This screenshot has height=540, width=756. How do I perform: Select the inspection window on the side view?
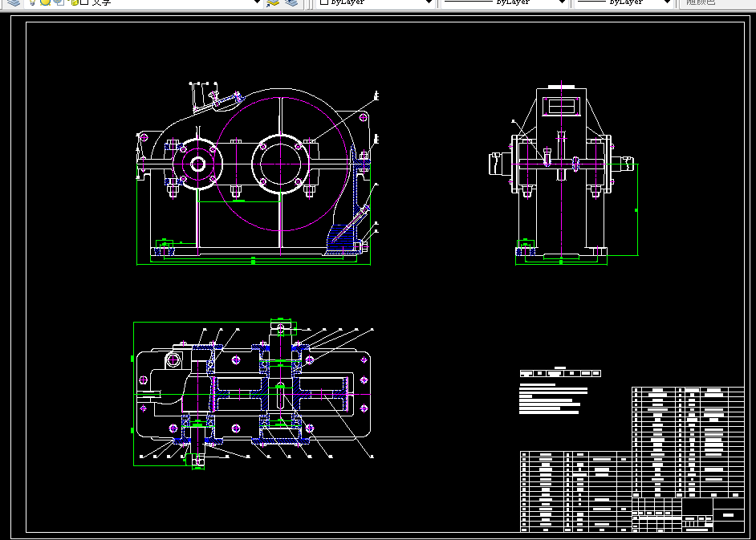click(x=561, y=106)
